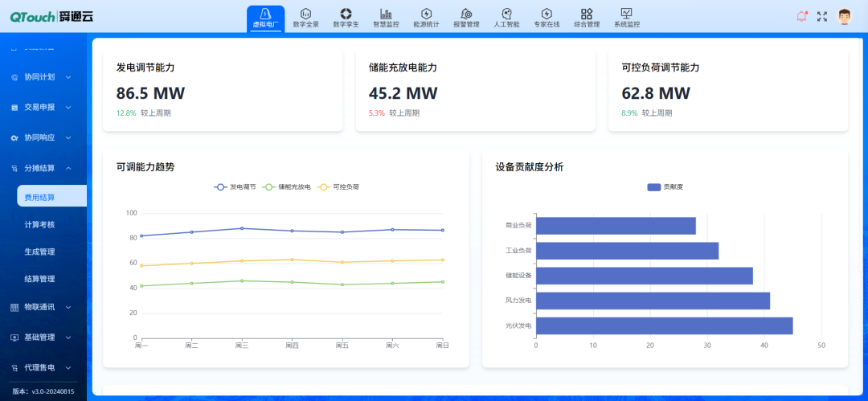Click the 86.5 MW value
This screenshot has height=401, width=868.
(x=150, y=93)
